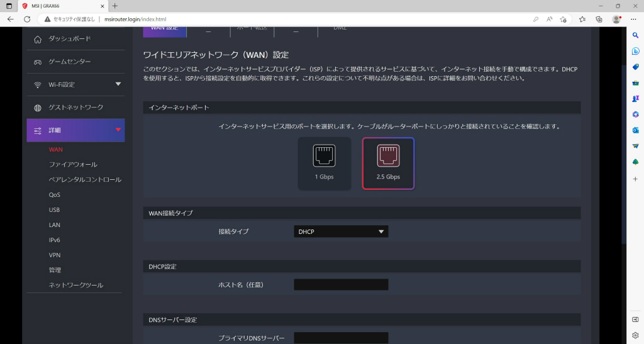Click the ホスト名（任意） input field
644x344 pixels.
341,284
